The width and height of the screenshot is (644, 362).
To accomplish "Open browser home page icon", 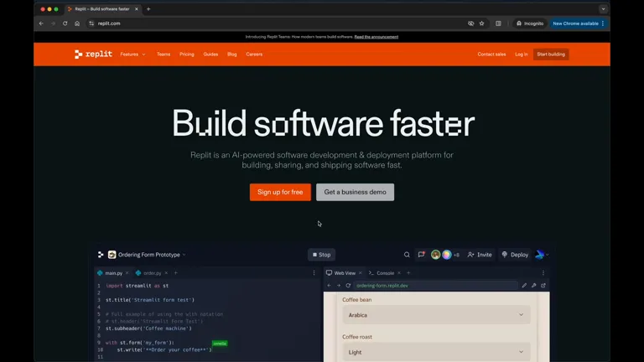I will pos(77,23).
